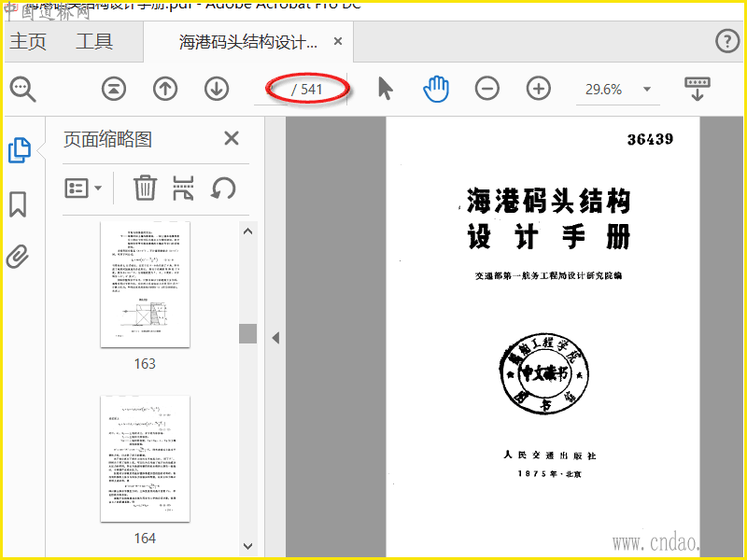Select the page 163 thumbnail
This screenshot has width=747, height=560.
click(x=146, y=285)
